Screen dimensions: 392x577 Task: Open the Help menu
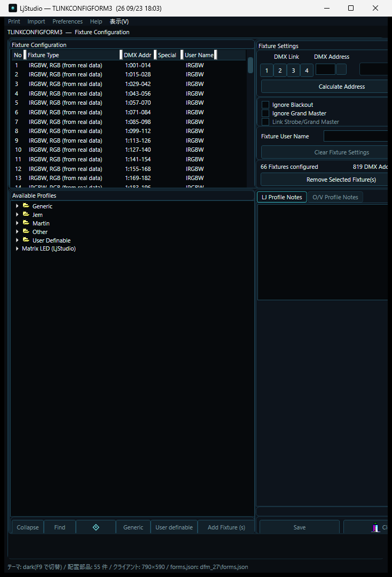pyautogui.click(x=96, y=21)
